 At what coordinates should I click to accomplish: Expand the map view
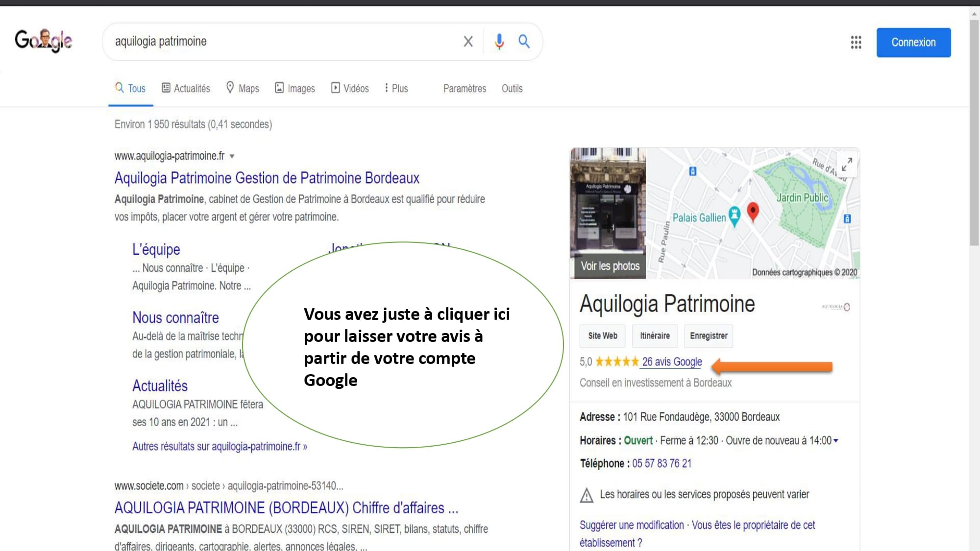(847, 165)
